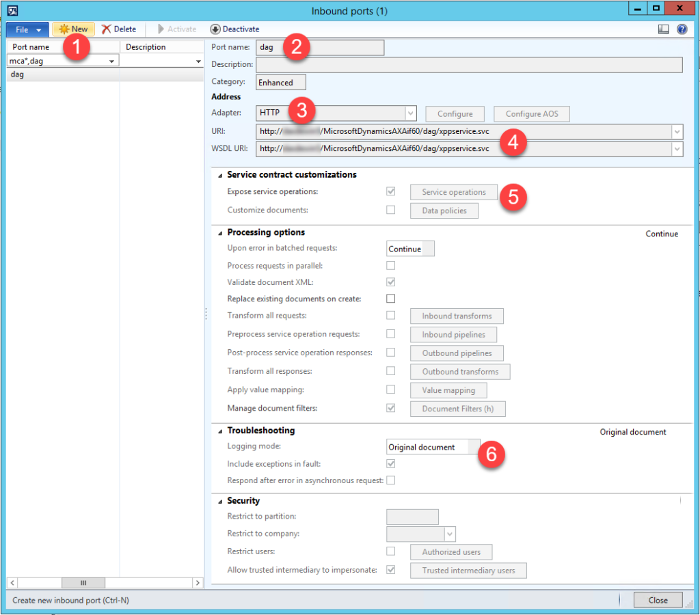Toggle the layout panel icon near the top right
The height and width of the screenshot is (615, 700).
tap(664, 29)
